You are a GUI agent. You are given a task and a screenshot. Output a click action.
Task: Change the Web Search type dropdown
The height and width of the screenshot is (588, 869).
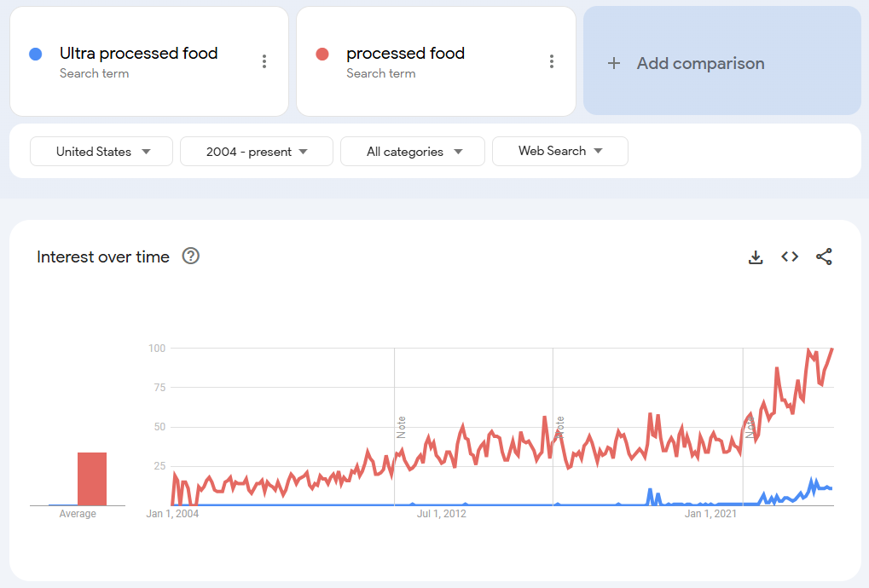(x=559, y=151)
